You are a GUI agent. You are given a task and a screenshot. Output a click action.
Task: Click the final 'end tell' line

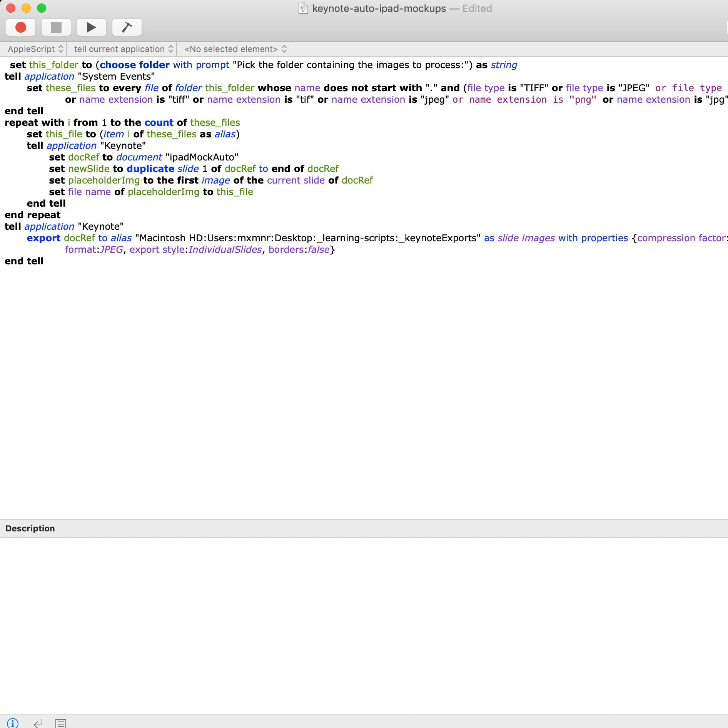coord(24,261)
